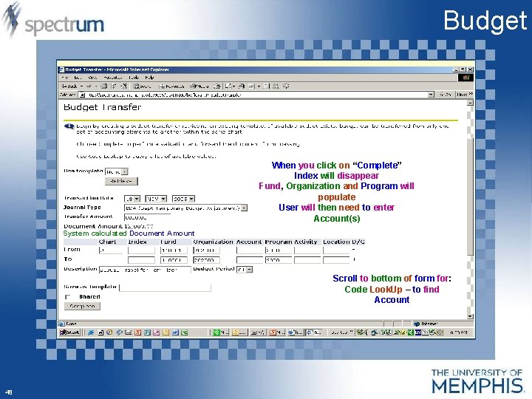532x399 pixels.
Task: Open Media pane from IE toolbar
Action: click(199, 86)
